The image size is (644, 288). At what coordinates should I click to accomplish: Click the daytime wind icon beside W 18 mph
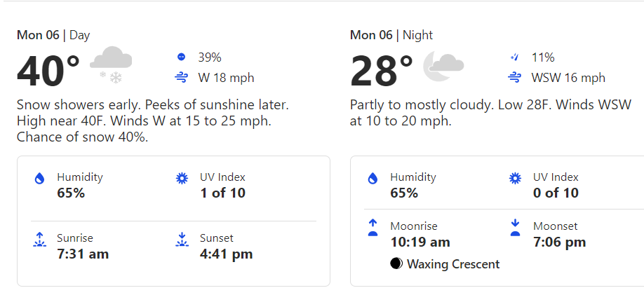181,77
